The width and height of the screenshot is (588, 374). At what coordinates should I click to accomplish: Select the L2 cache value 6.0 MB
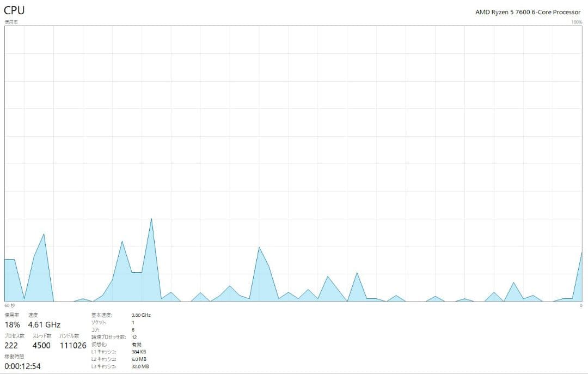139,359
